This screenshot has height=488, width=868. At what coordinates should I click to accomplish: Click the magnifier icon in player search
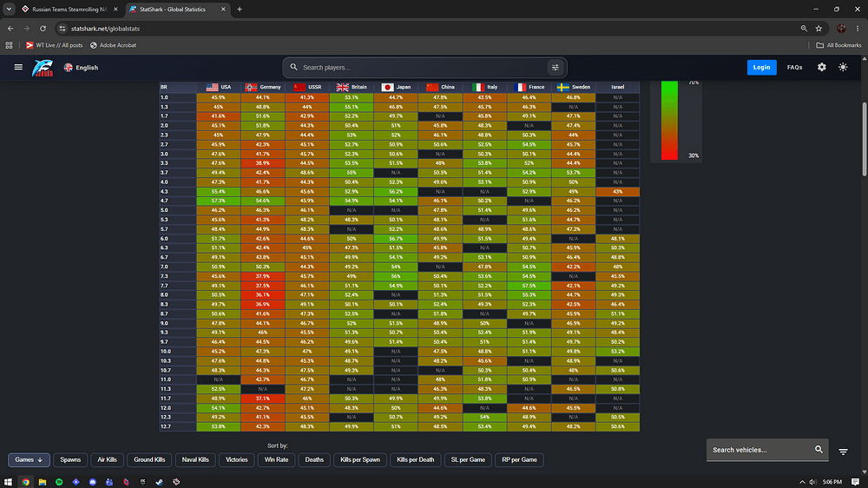(294, 67)
